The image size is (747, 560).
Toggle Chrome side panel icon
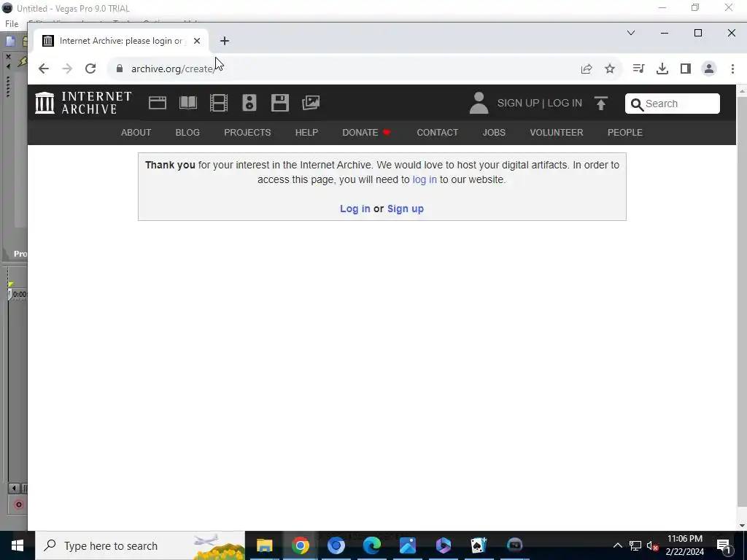pyautogui.click(x=686, y=69)
